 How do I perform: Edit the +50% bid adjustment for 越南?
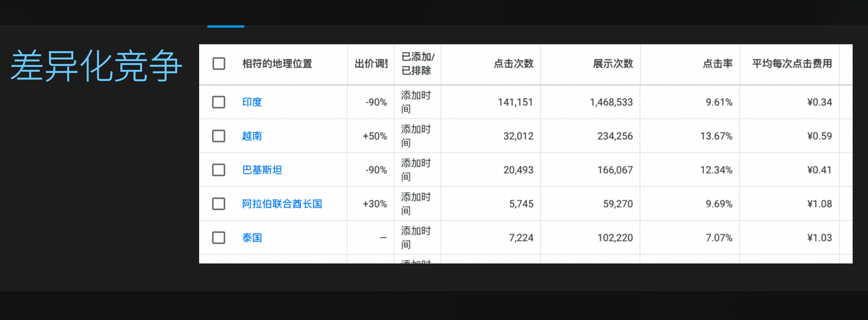tap(375, 136)
